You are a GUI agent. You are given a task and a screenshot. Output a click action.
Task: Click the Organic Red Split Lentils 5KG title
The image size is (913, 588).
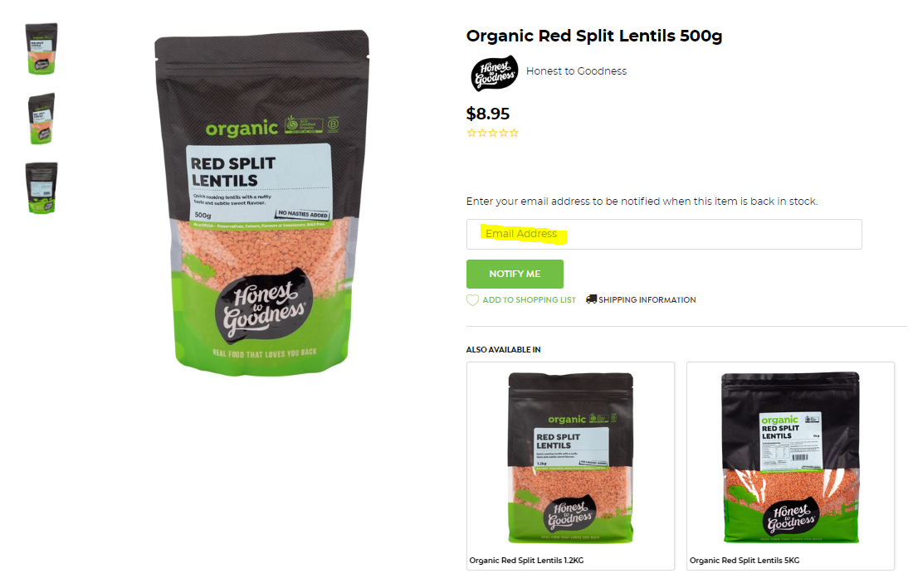pyautogui.click(x=745, y=561)
